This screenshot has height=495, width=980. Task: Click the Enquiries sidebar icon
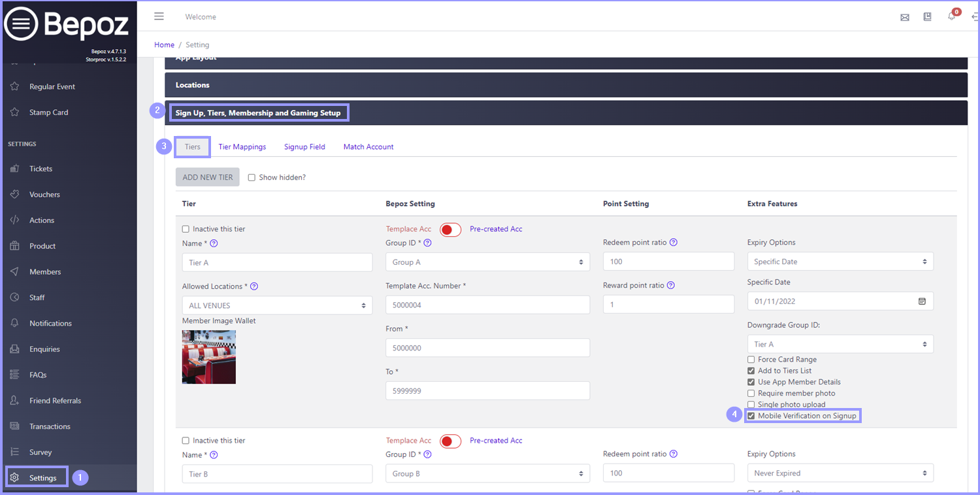(15, 349)
